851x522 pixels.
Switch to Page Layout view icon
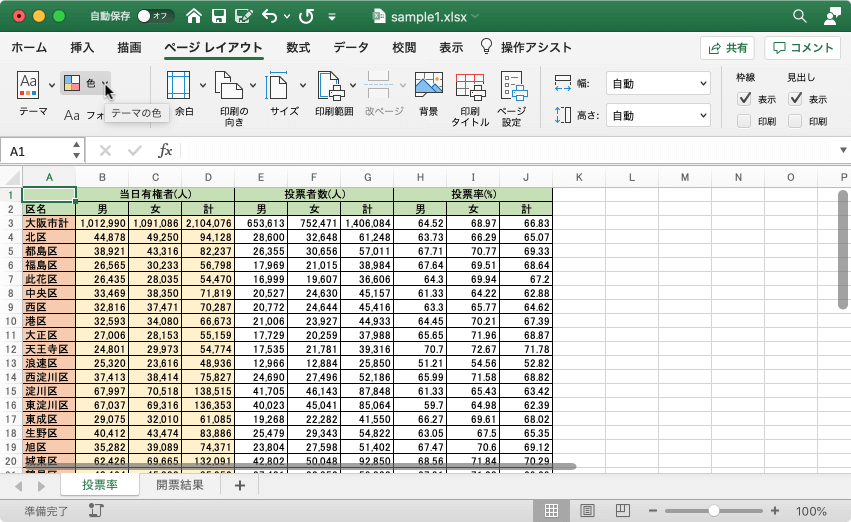point(587,510)
